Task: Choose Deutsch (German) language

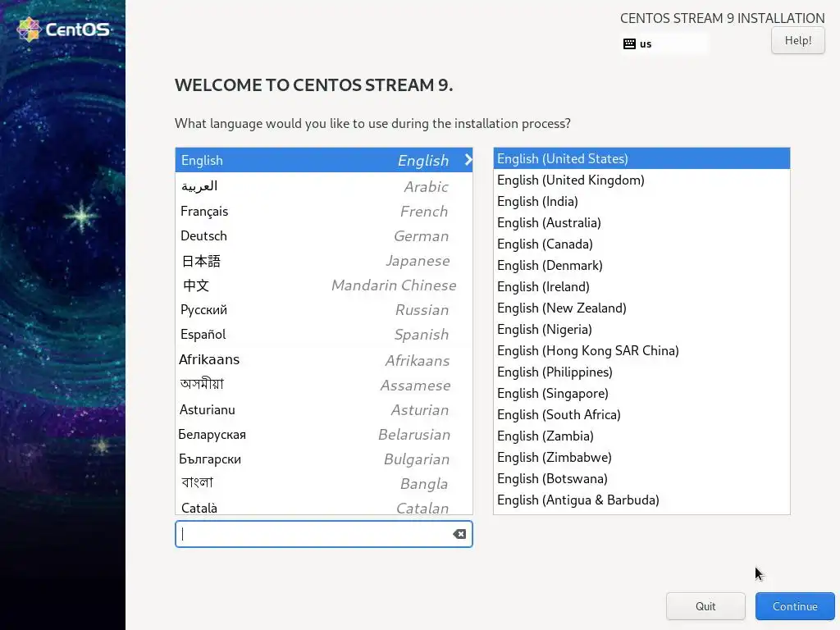Action: [x=323, y=235]
